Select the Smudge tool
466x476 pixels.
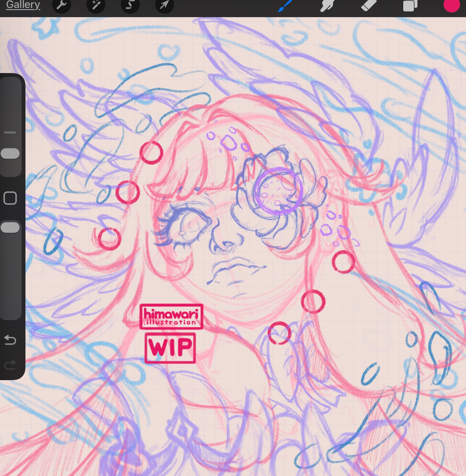(327, 5)
